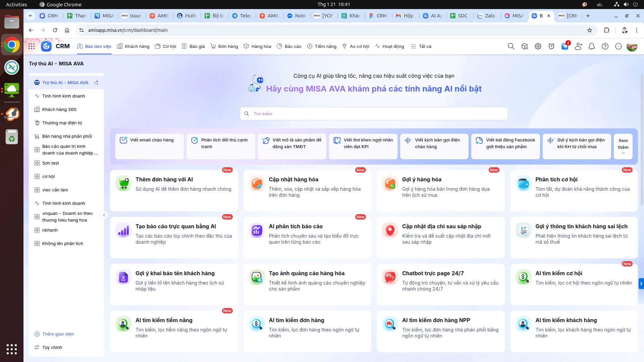Screen dimensions: 644x362
Task: Expand the Xem thêm dropdown
Action: [623, 146]
